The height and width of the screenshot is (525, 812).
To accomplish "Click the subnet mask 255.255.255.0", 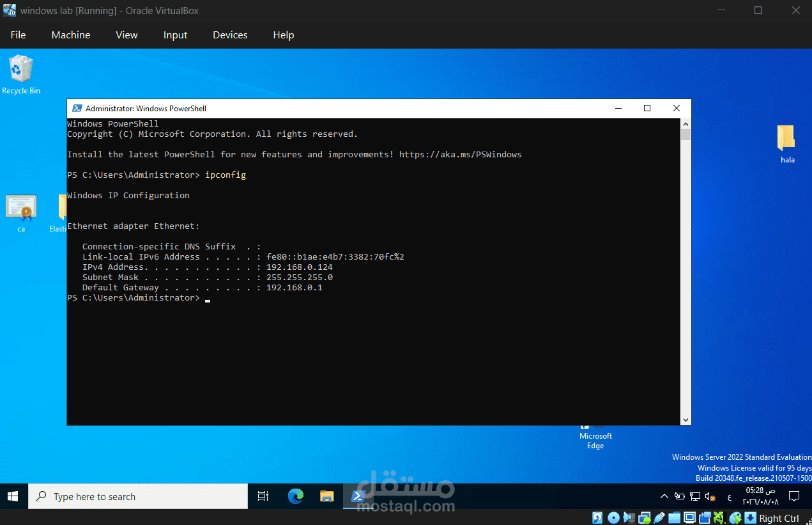I will tap(300, 277).
